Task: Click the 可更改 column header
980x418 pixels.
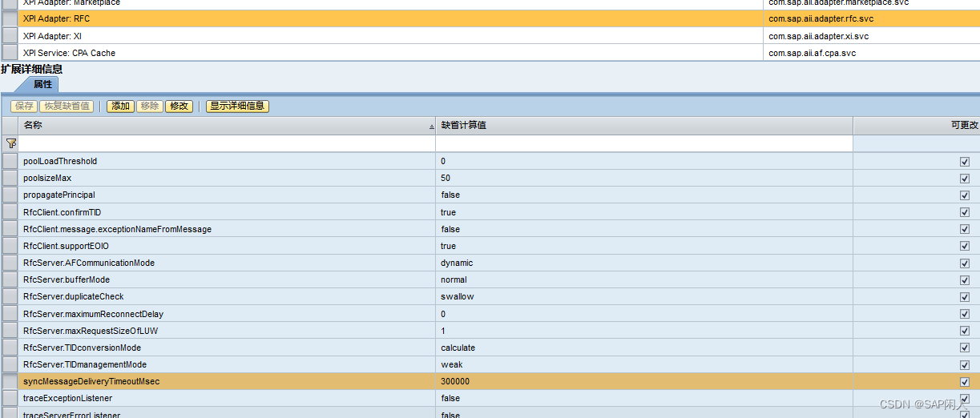Action: click(x=917, y=126)
